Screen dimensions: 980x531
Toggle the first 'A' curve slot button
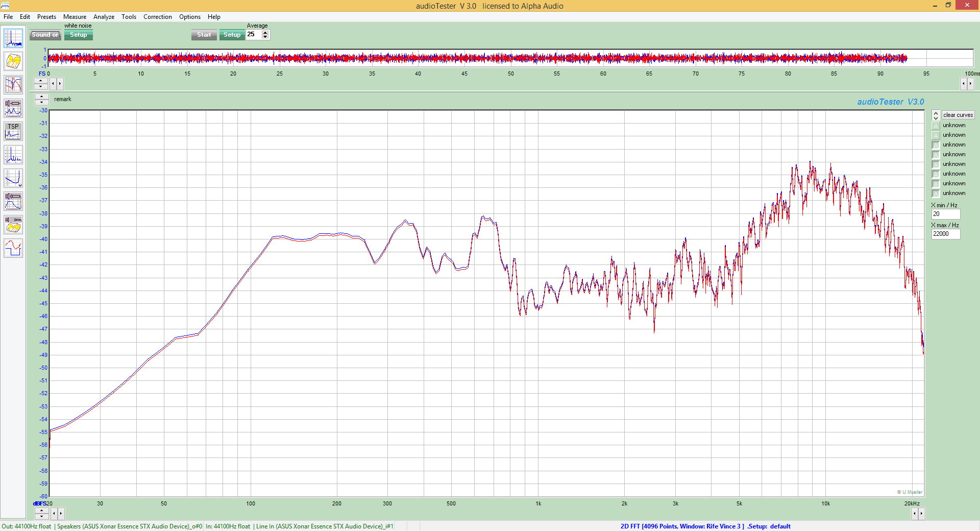click(x=936, y=126)
